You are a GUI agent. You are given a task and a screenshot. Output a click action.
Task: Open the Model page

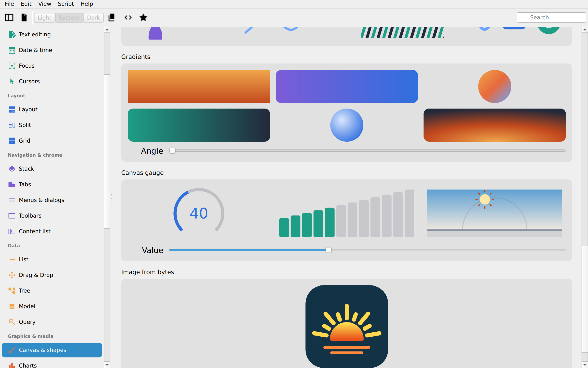tap(52, 306)
